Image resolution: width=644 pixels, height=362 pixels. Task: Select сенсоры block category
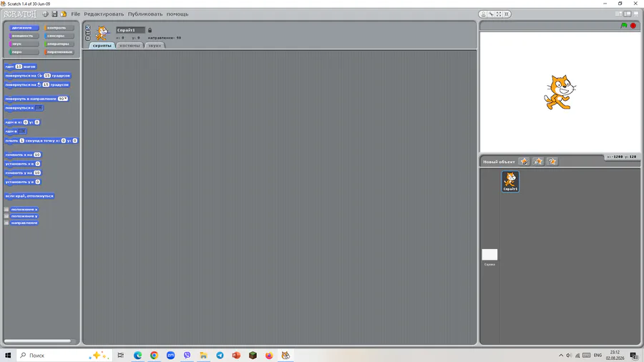[x=59, y=36]
